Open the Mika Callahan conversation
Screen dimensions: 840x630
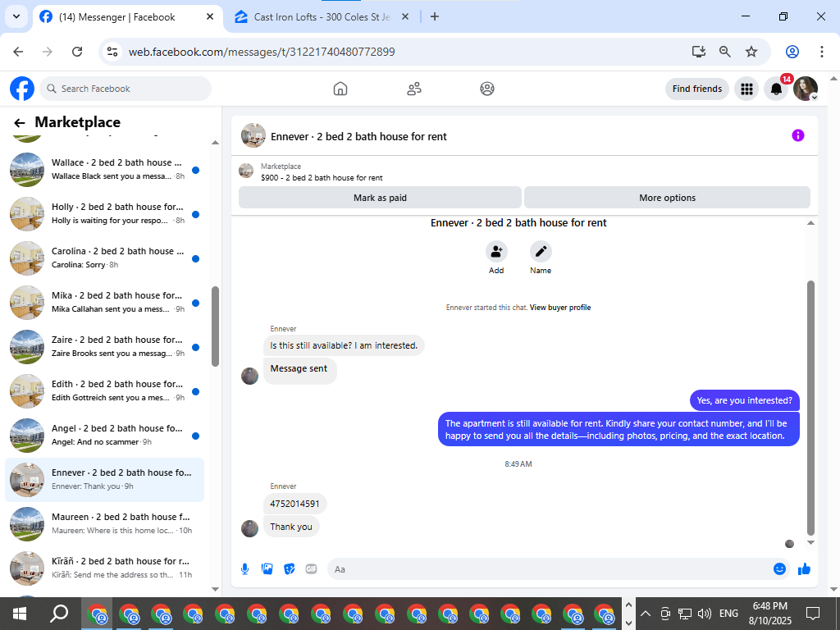104,302
